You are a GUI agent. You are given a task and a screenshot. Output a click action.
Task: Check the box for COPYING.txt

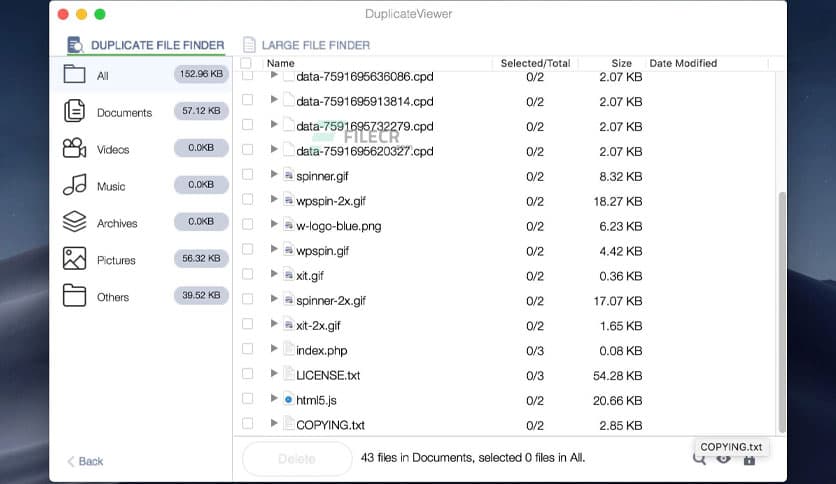[247, 423]
